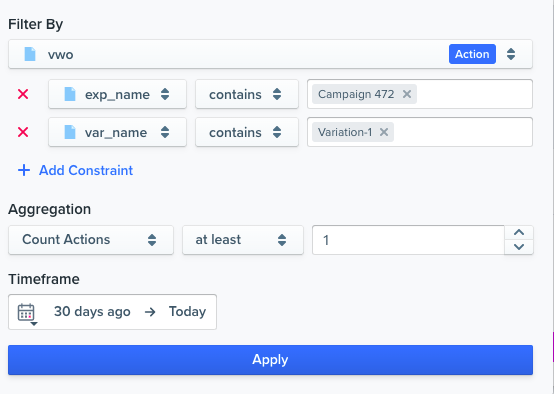Increase the aggregation count with up arrow
This screenshot has height=394, width=554.
(519, 233)
